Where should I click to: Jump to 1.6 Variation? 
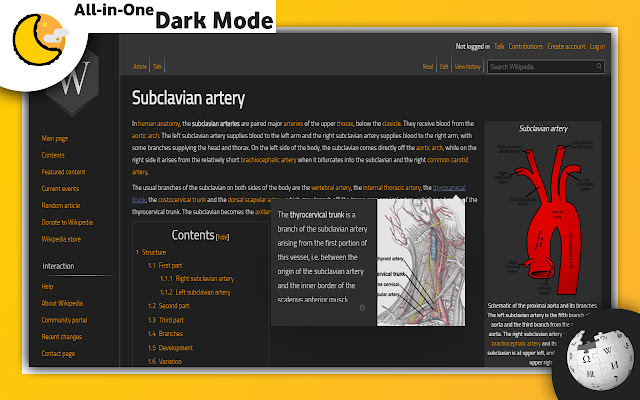click(165, 361)
